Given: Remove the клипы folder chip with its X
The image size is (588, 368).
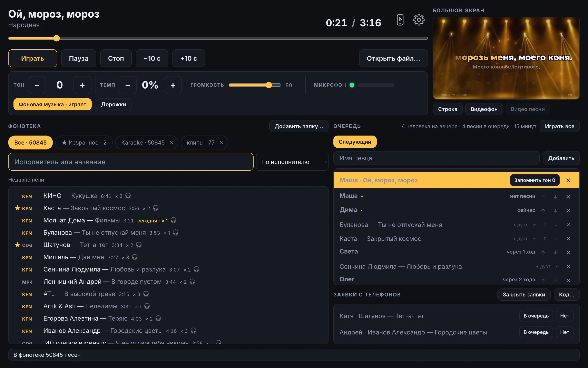Looking at the screenshot, I should click(222, 143).
